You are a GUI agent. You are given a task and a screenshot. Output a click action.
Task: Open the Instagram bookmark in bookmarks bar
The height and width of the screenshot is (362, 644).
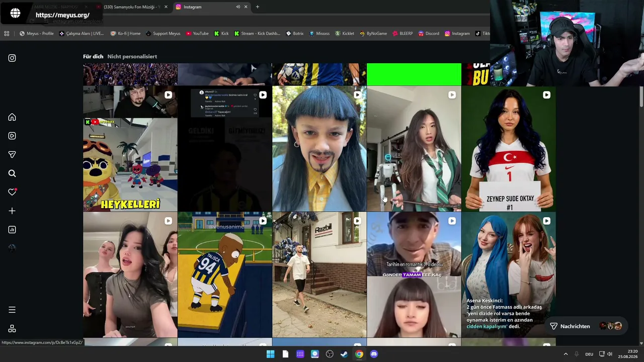[x=457, y=34]
